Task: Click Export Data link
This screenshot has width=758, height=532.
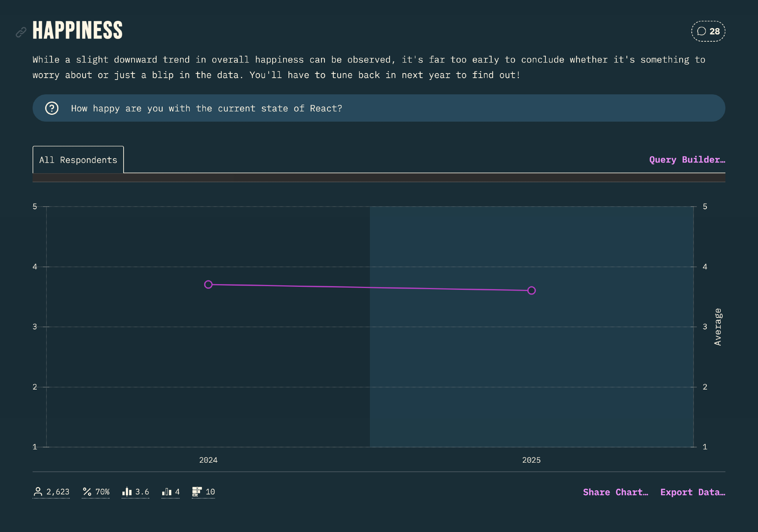Action: point(692,492)
